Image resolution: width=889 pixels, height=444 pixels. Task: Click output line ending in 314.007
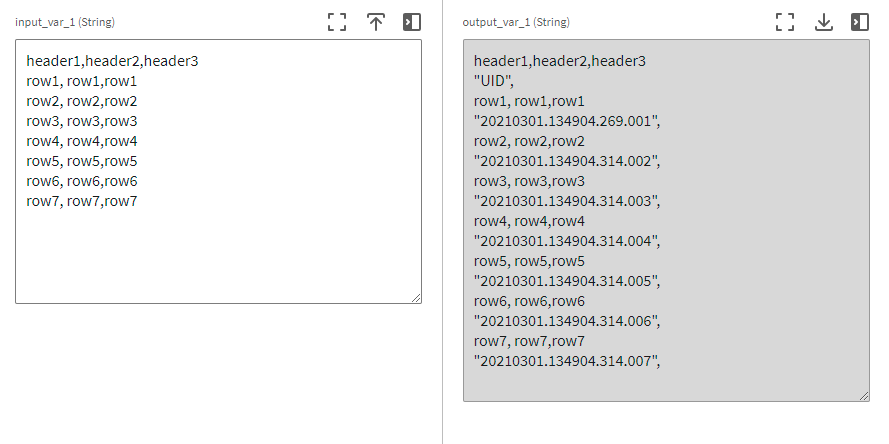click(568, 361)
